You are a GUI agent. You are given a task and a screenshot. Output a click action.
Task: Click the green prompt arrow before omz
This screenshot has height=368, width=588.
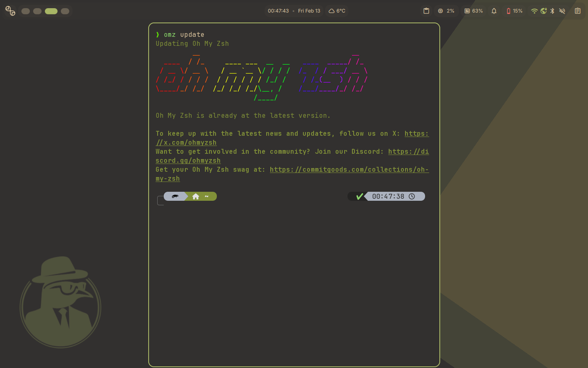[x=158, y=35]
